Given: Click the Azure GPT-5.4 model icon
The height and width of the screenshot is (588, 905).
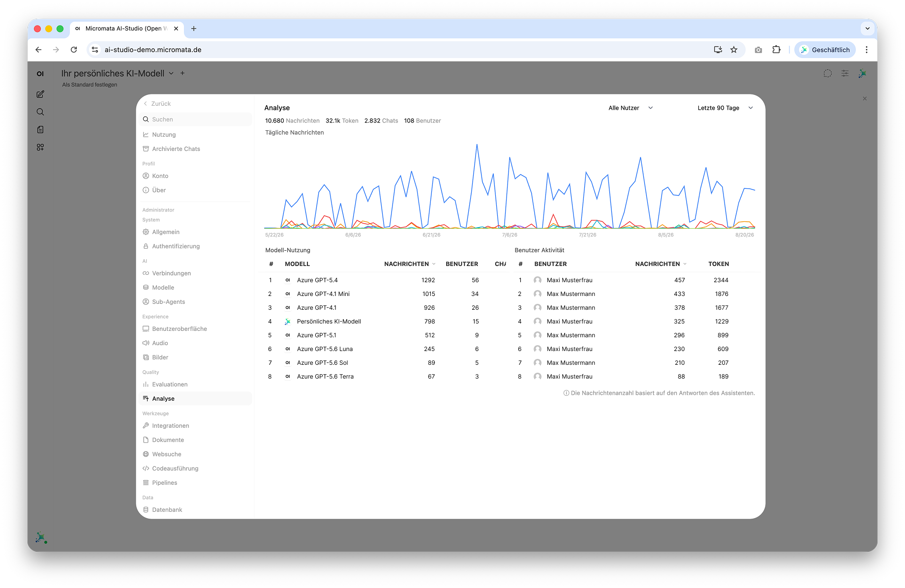Looking at the screenshot, I should 288,280.
